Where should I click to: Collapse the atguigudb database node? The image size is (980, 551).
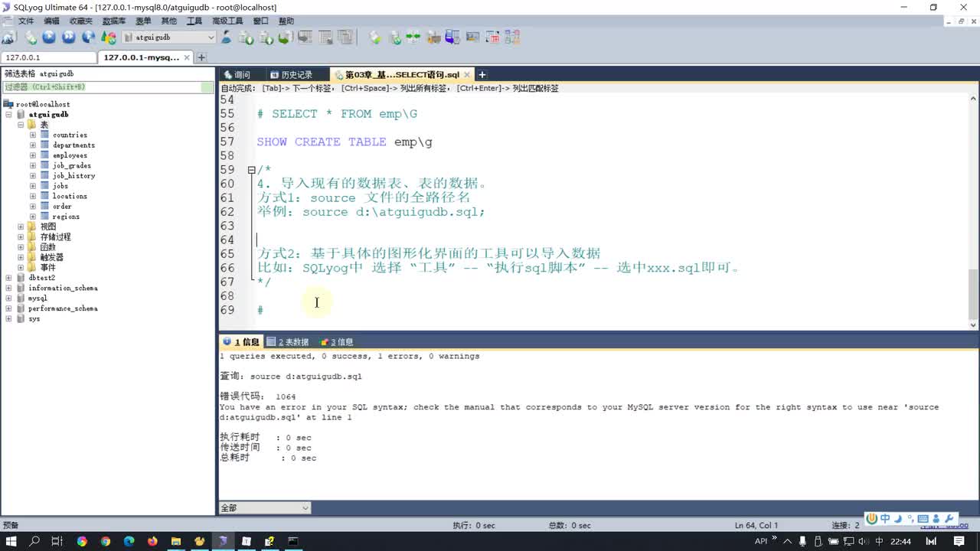[8, 115]
